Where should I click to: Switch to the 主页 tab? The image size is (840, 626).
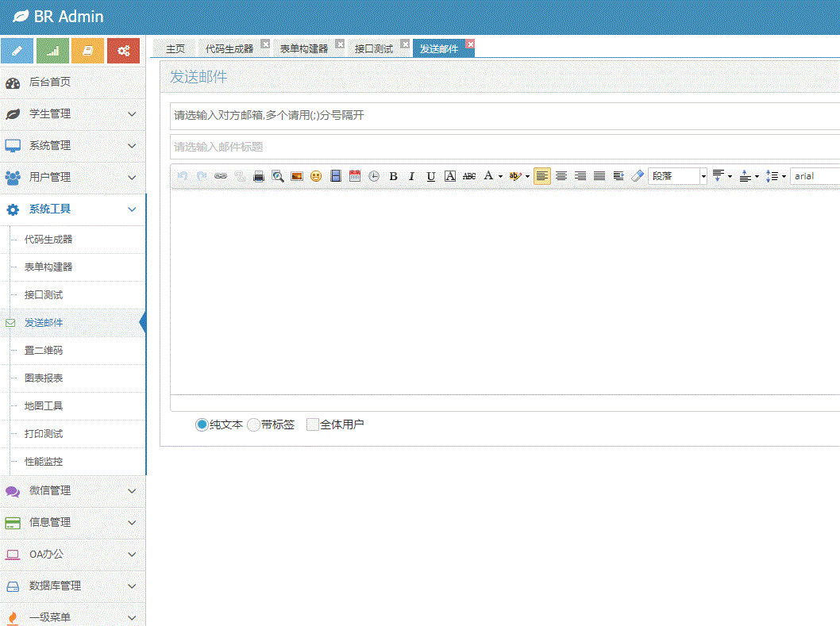pos(175,48)
